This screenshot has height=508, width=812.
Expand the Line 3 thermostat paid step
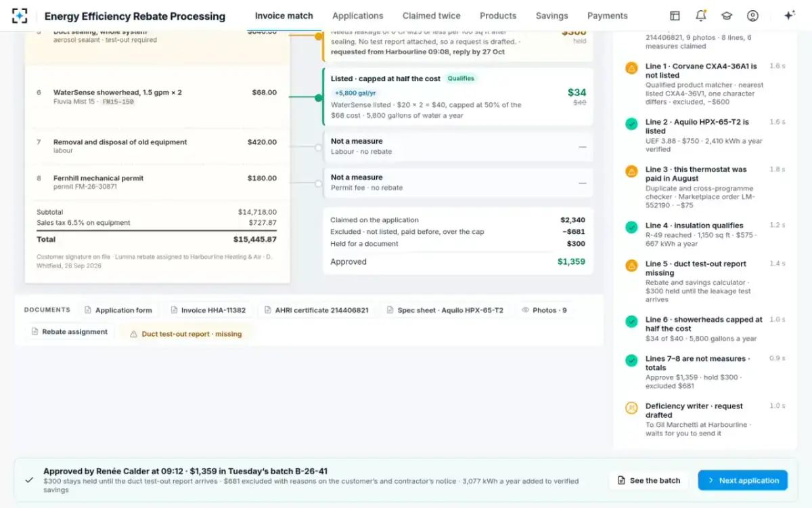pyautogui.click(x=705, y=188)
